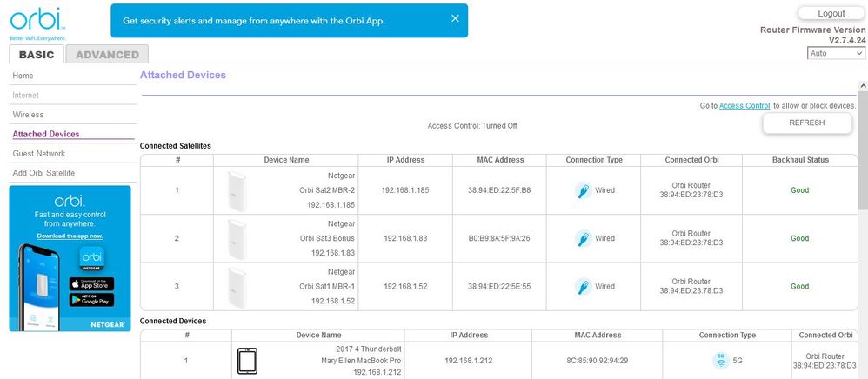Click the Google Play badge
The width and height of the screenshot is (868, 379).
[91, 300]
